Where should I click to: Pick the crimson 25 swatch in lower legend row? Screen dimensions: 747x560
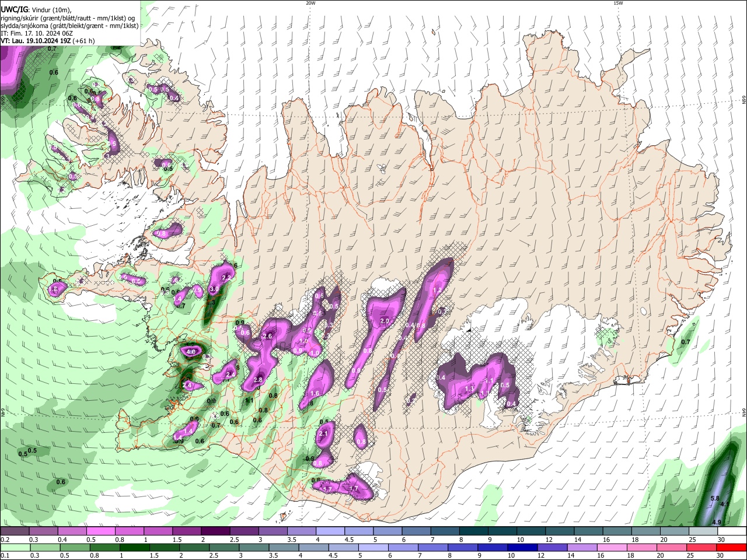click(701, 548)
